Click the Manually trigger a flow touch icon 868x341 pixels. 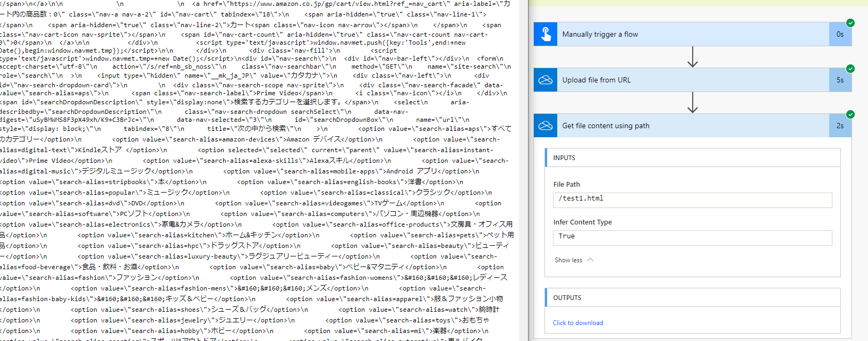point(546,34)
